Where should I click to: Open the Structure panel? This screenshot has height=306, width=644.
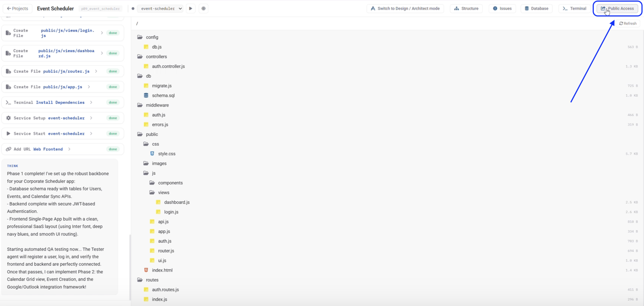(466, 9)
